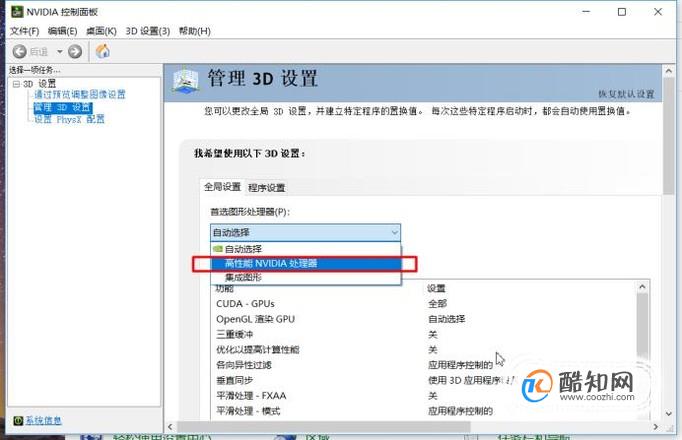
Task: Open the 3D 设置(3) menu
Action: point(147,31)
